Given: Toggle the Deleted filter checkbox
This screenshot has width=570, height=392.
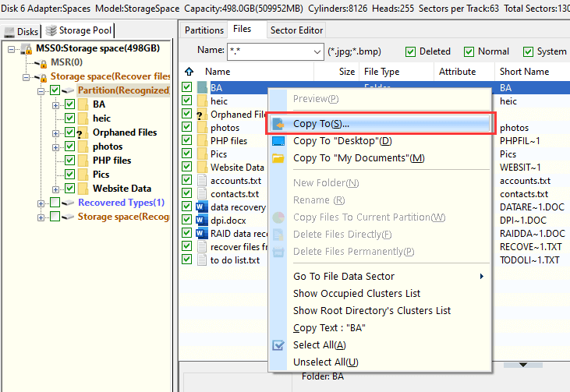Looking at the screenshot, I should point(410,51).
